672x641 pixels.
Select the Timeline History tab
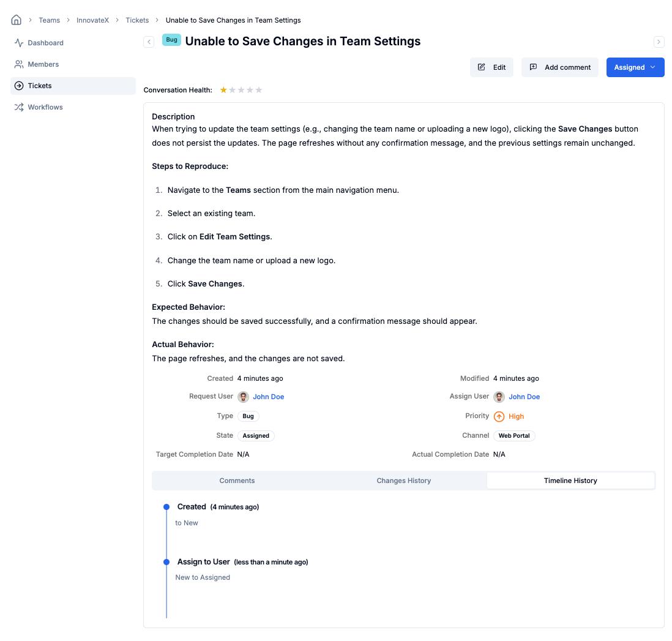pyautogui.click(x=570, y=481)
